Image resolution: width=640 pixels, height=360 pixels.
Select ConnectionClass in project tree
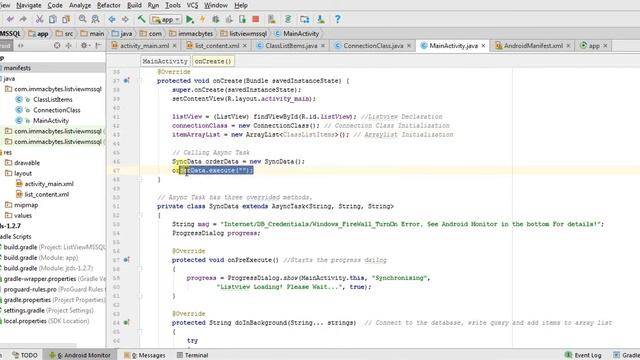click(57, 110)
